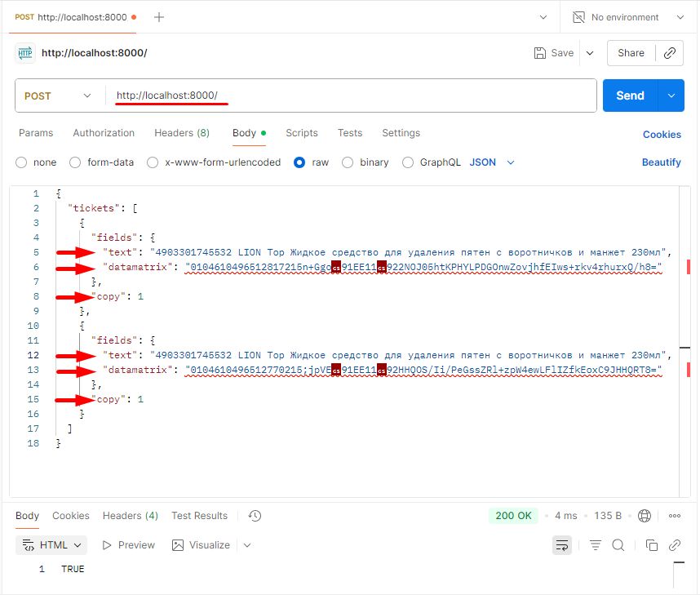Click the search icon in response toolbar
Screen dimensions: 700x595
[618, 545]
